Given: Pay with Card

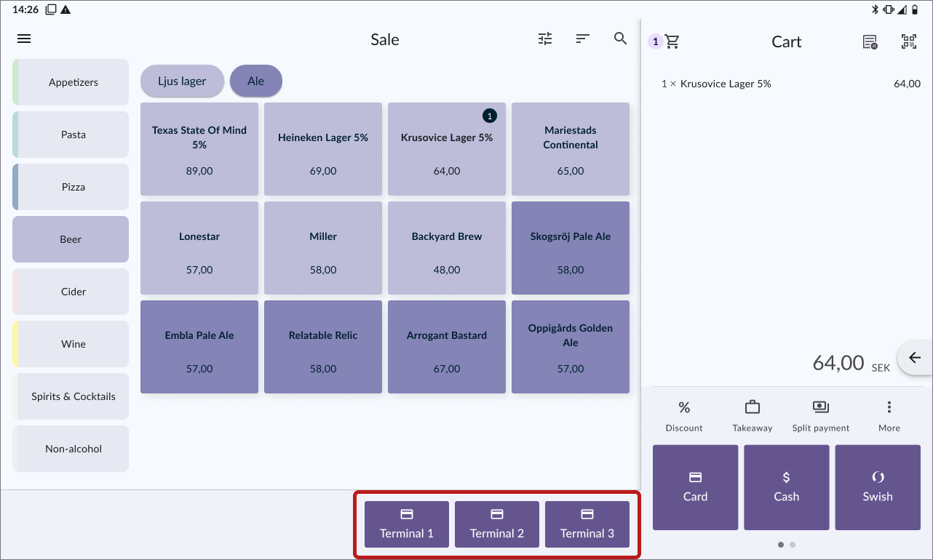Looking at the screenshot, I should coord(695,487).
